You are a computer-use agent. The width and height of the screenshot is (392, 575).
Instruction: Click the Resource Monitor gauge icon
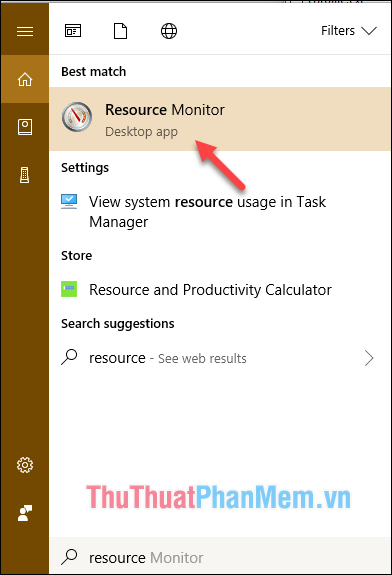click(x=77, y=117)
